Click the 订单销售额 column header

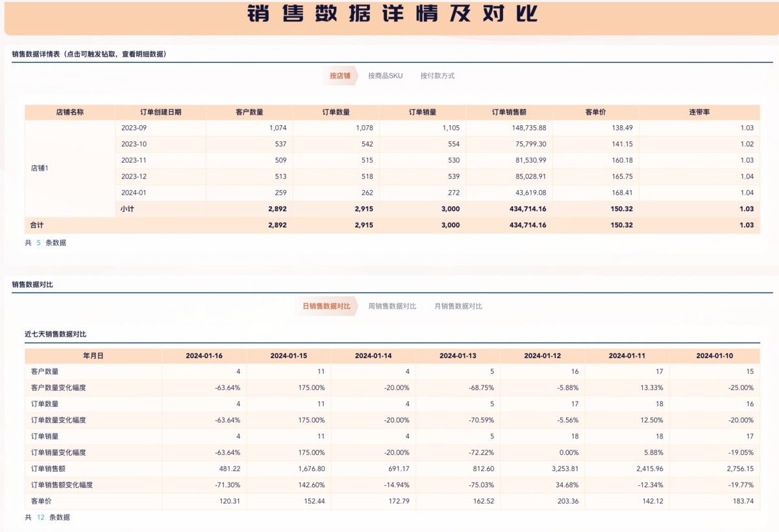(509, 112)
